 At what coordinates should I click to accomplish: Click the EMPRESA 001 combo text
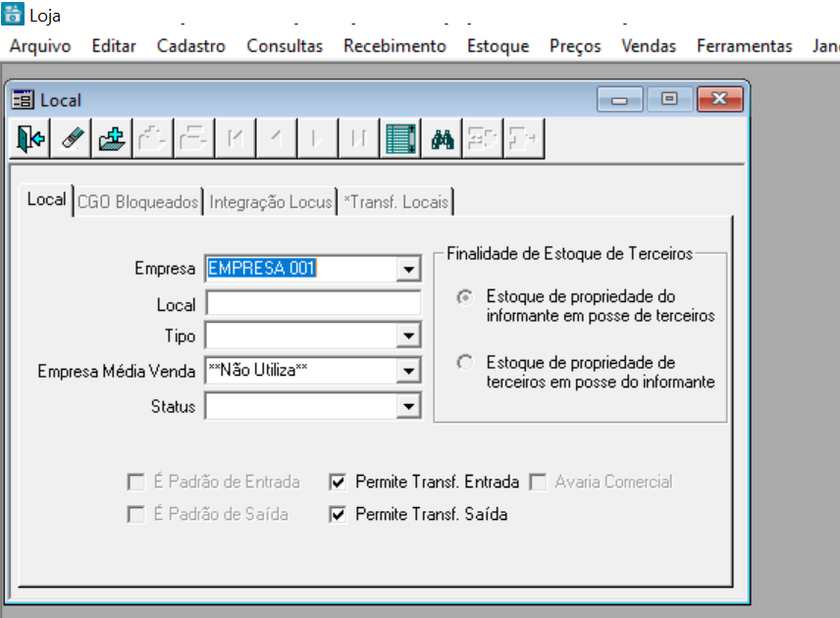tap(262, 269)
